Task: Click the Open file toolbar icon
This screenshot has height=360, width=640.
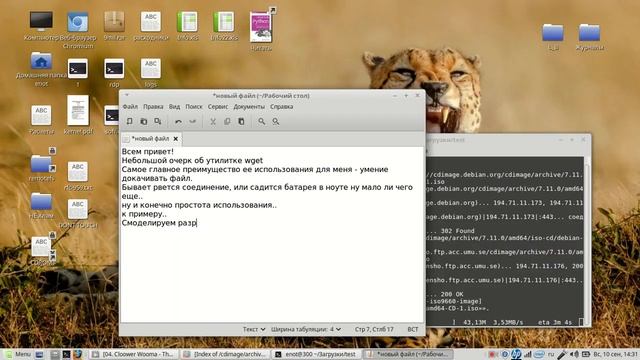Action: [x=144, y=121]
